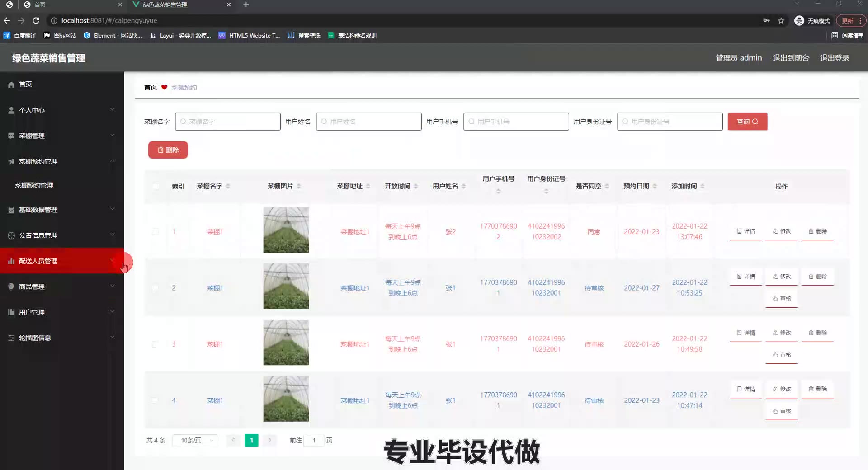Focus the 用户姓名 search field
The height and width of the screenshot is (470, 868).
369,122
